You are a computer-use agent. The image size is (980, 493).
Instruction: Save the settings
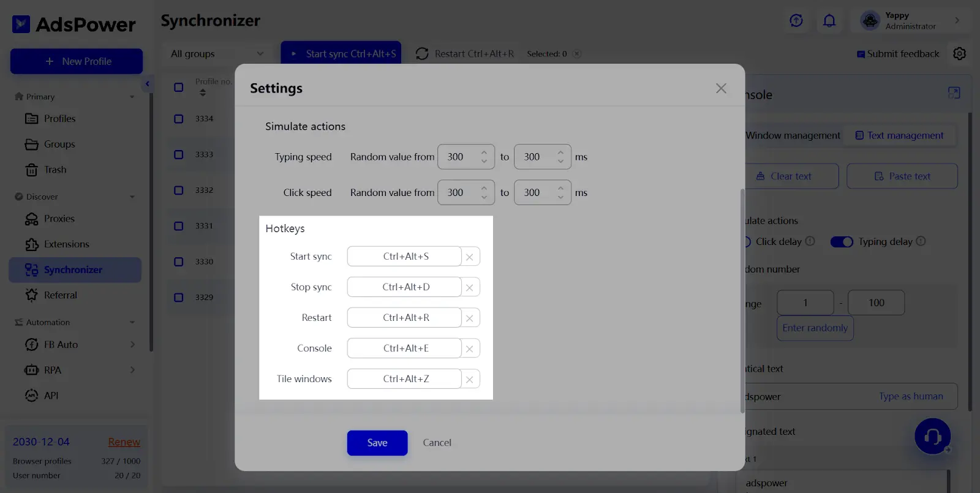click(377, 443)
